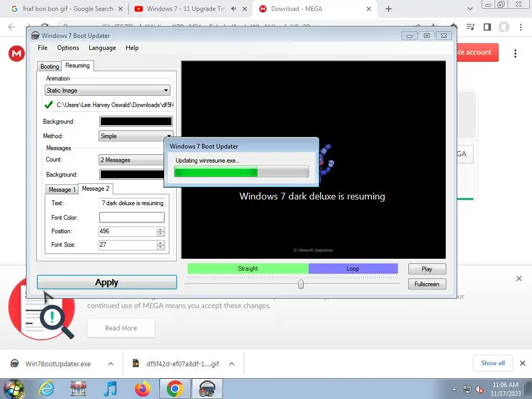Viewport: 532px width, 399px height.
Task: Open Chrome three-dot menu
Action: [x=521, y=27]
